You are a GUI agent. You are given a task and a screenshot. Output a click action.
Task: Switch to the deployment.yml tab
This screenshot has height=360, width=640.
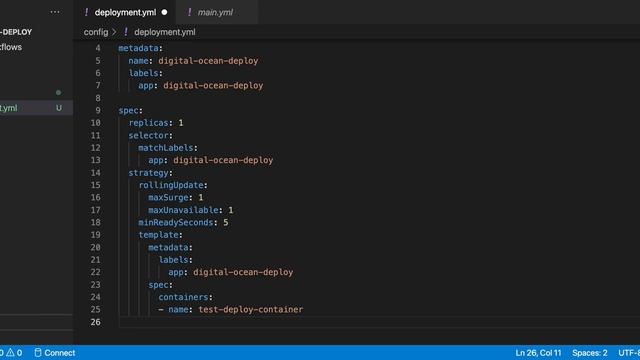tap(125, 12)
